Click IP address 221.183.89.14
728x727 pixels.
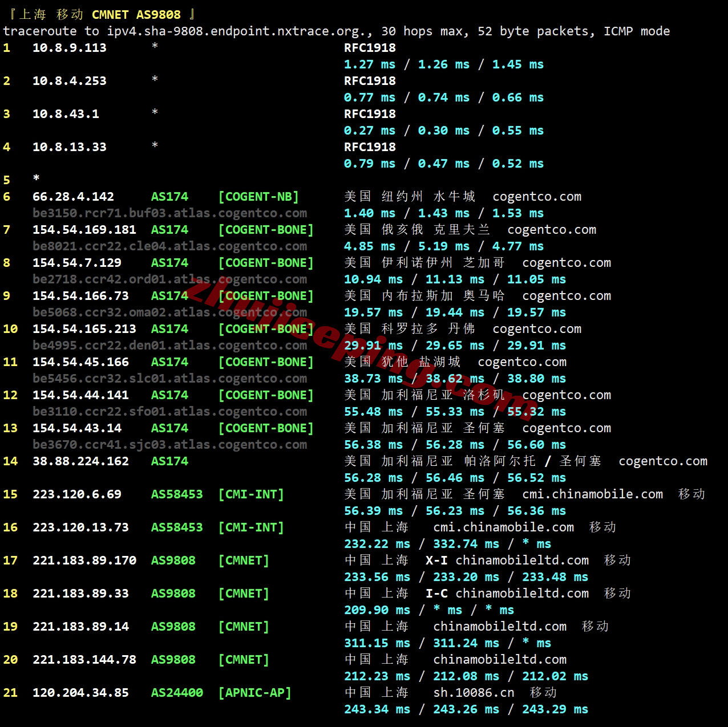click(x=80, y=627)
